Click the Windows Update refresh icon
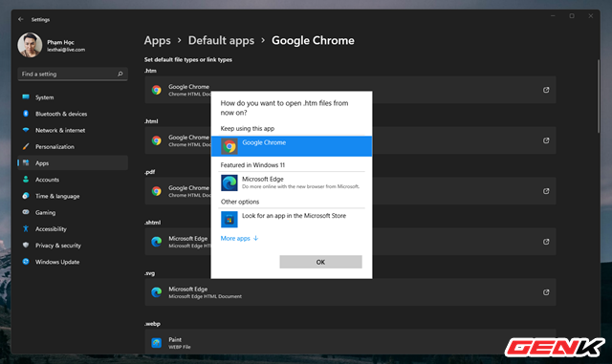The width and height of the screenshot is (612, 364). [x=26, y=262]
